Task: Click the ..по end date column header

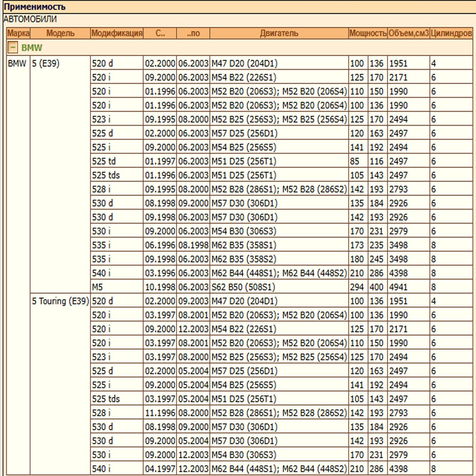Action: [x=193, y=33]
